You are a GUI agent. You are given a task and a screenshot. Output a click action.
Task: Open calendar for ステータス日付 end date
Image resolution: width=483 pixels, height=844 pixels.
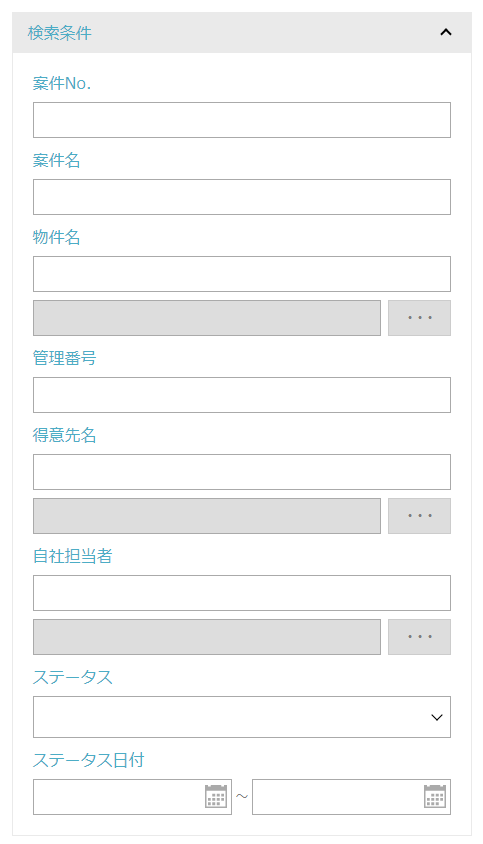(435, 796)
